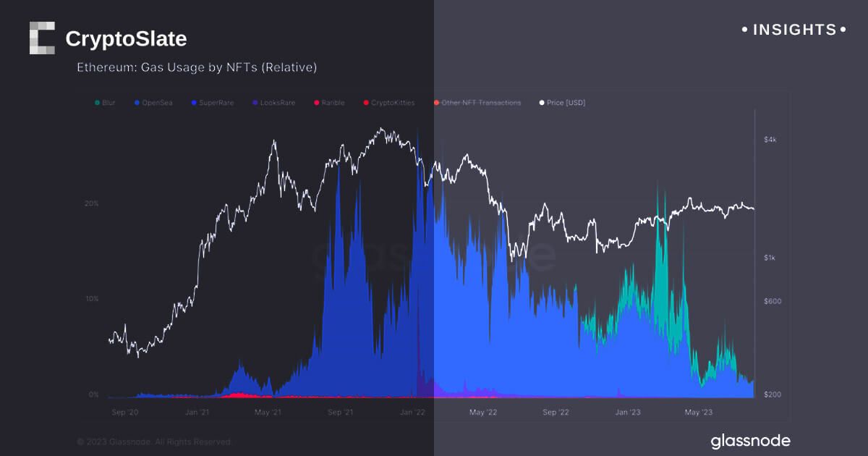
Task: Hide the LooksRare series label
Action: pyautogui.click(x=277, y=103)
